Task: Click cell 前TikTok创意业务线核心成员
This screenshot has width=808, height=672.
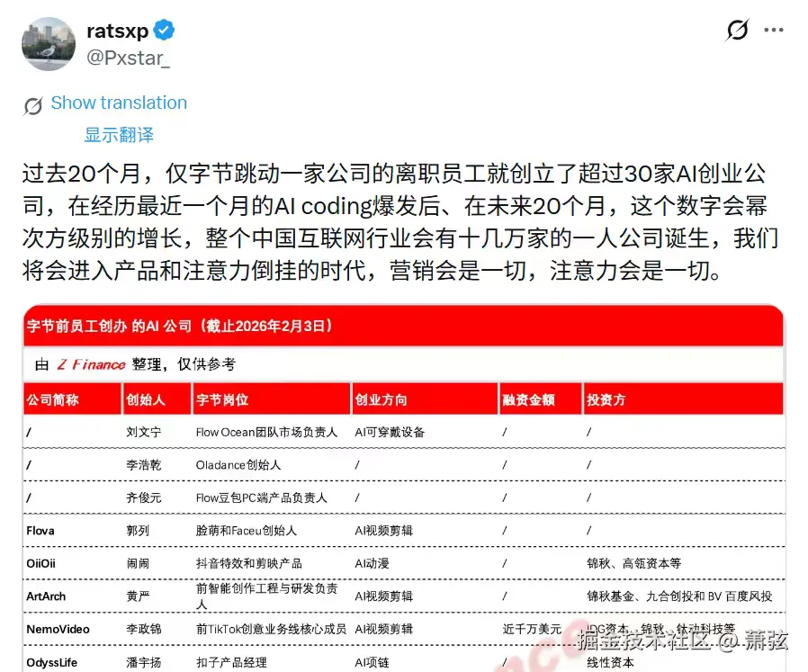Action: point(271,629)
